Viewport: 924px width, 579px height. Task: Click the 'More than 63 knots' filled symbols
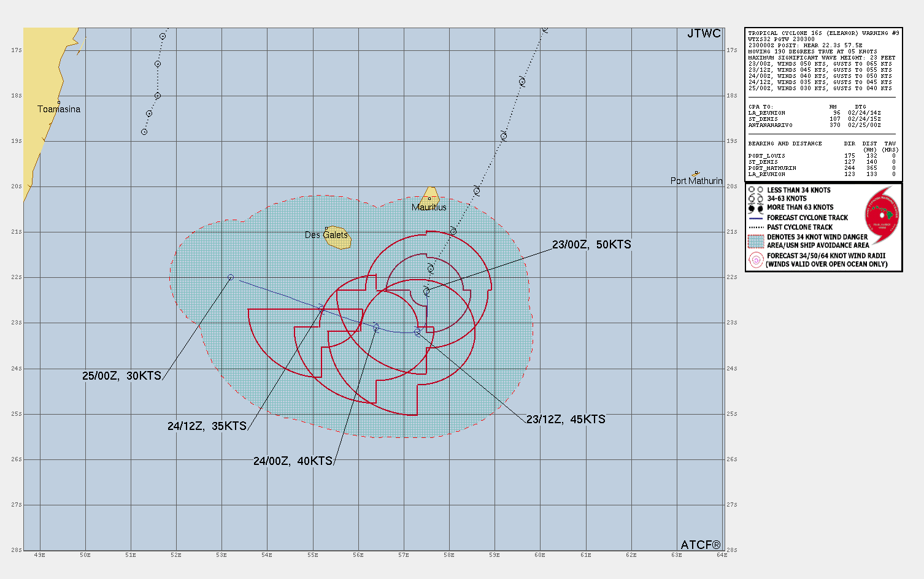tap(756, 208)
